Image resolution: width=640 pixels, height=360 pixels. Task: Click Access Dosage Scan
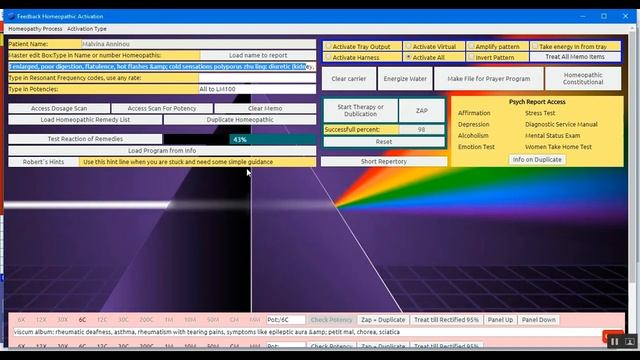pos(59,108)
